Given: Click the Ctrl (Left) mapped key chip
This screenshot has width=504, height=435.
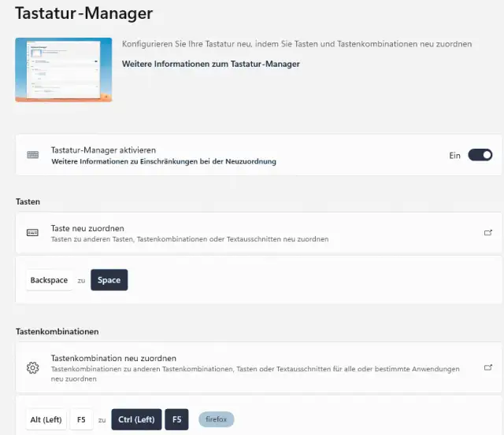Looking at the screenshot, I should pos(136,420).
